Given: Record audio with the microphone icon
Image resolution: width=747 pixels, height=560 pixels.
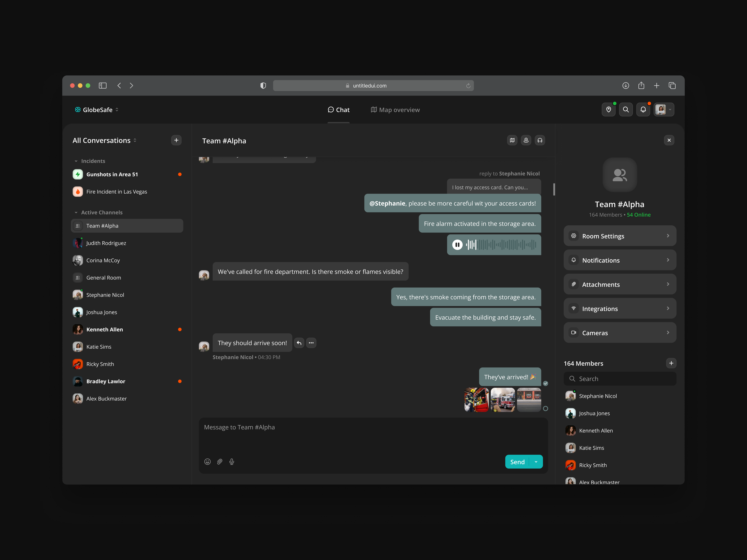Looking at the screenshot, I should click(x=232, y=461).
